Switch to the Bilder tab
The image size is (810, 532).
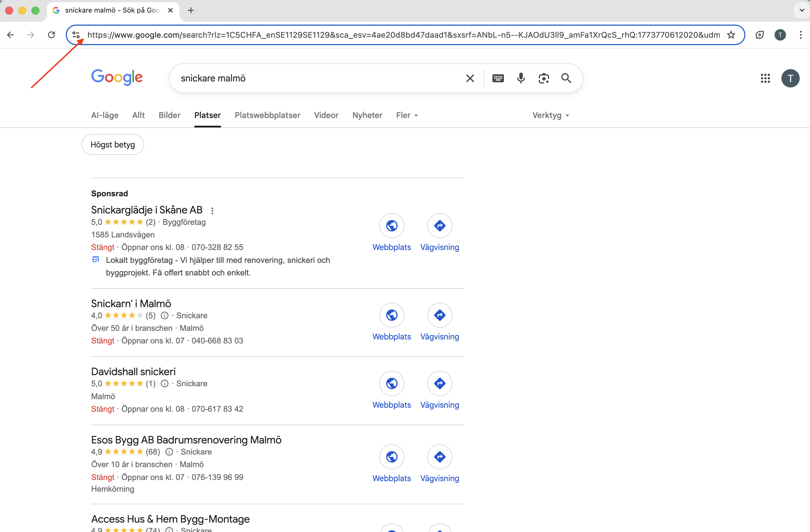(169, 115)
